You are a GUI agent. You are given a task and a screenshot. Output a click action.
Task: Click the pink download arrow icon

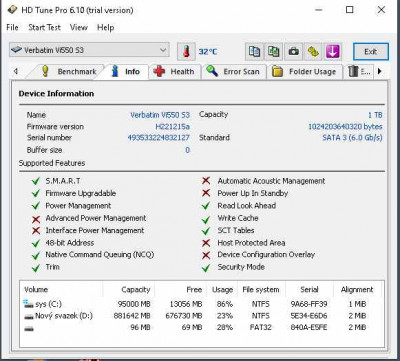(x=332, y=52)
